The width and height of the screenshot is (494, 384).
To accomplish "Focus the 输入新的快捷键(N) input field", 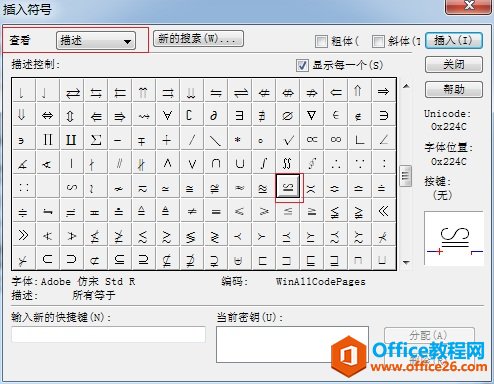I will (109, 334).
